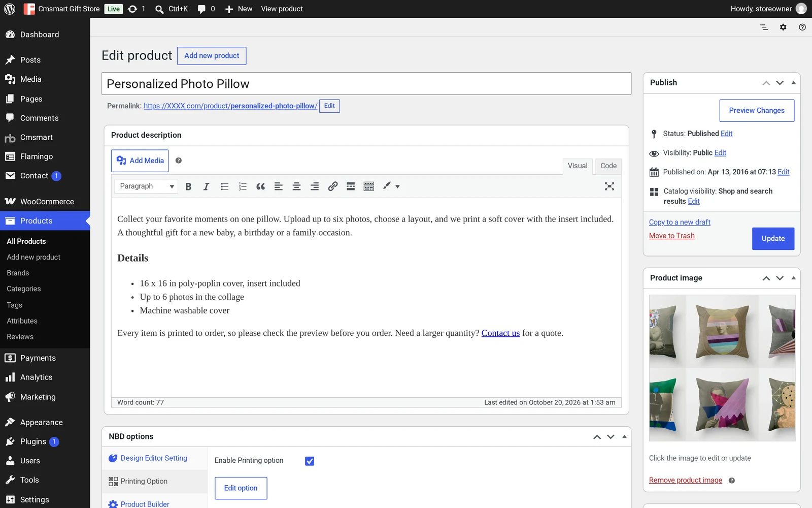Click Edit option button

241,488
